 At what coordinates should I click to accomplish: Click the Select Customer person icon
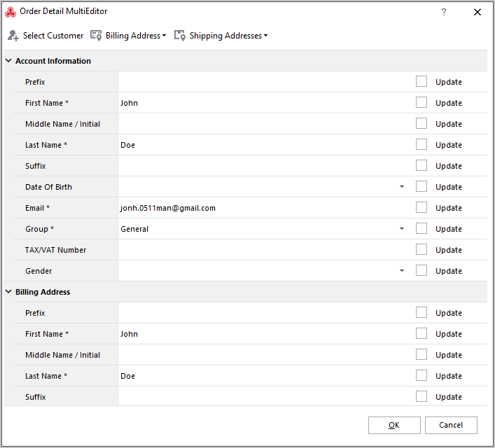[13, 36]
